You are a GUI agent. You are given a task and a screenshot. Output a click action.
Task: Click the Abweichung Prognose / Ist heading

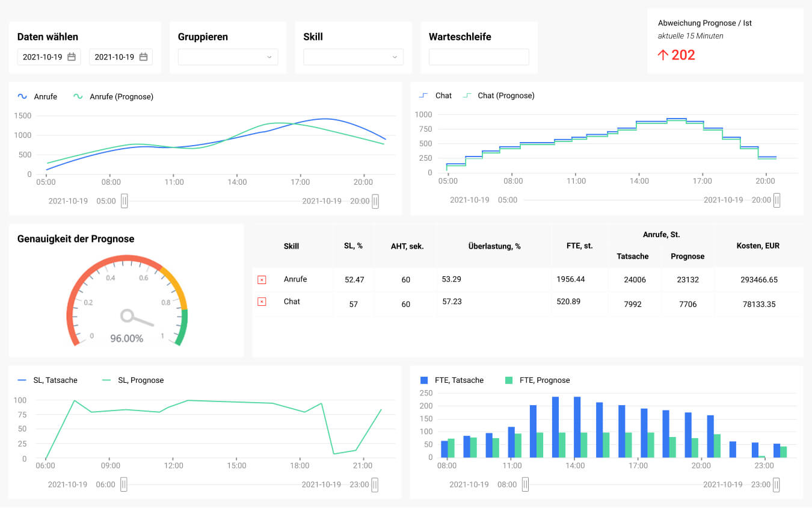pyautogui.click(x=705, y=23)
